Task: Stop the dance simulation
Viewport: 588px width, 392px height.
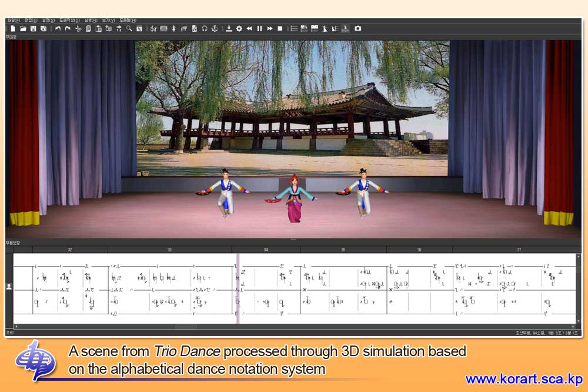Action: [280, 28]
